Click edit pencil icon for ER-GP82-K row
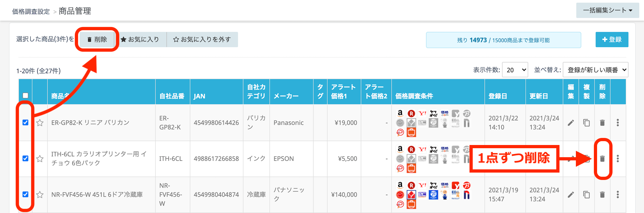 [571, 123]
